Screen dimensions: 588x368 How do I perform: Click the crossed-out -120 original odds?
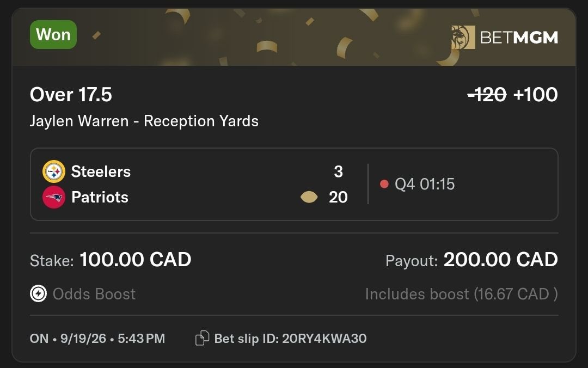coord(487,95)
